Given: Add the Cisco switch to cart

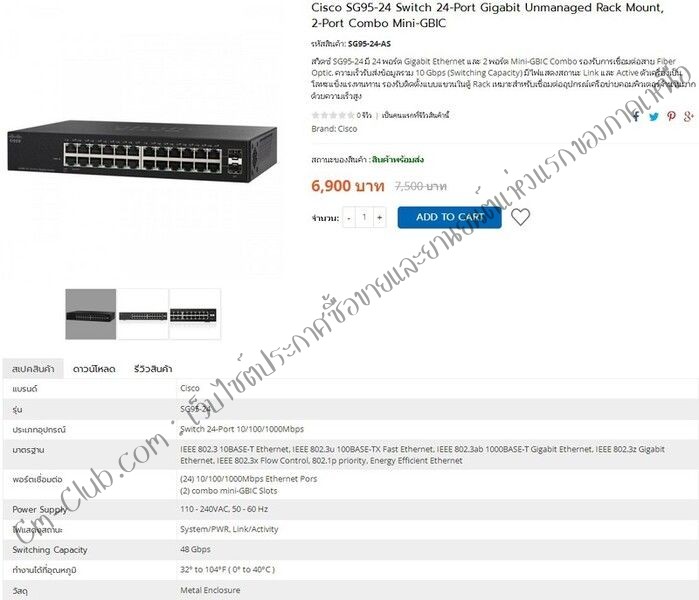Looking at the screenshot, I should point(449,217).
